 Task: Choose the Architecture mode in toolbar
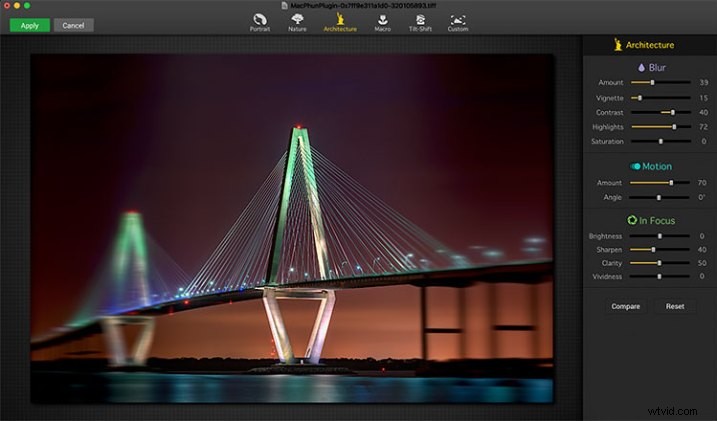340,22
